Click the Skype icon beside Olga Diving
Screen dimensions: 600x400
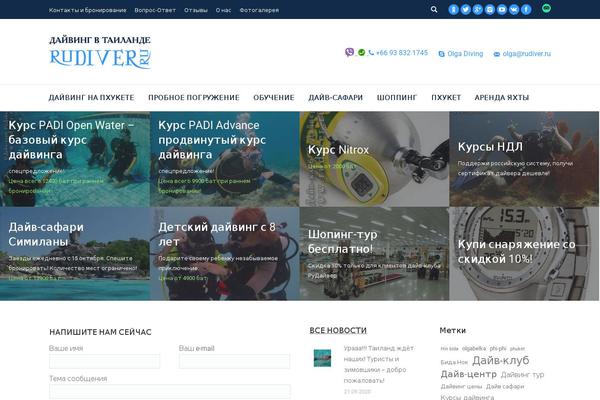tap(441, 54)
